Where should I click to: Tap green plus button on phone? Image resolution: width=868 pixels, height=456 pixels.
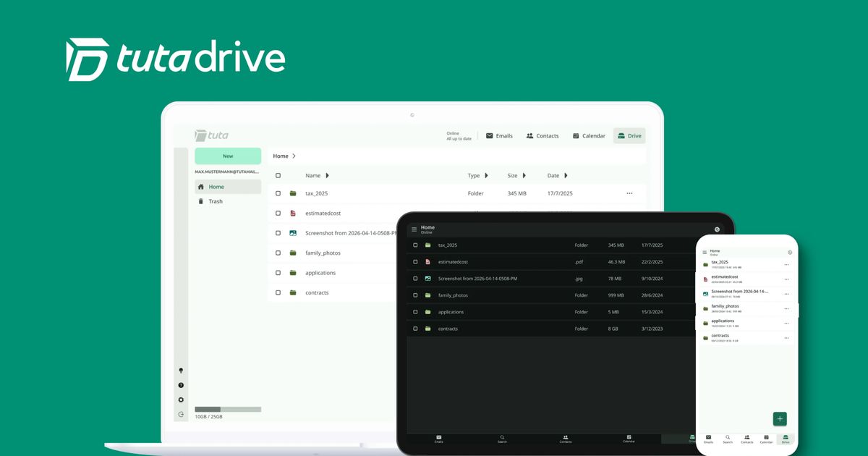coord(780,419)
